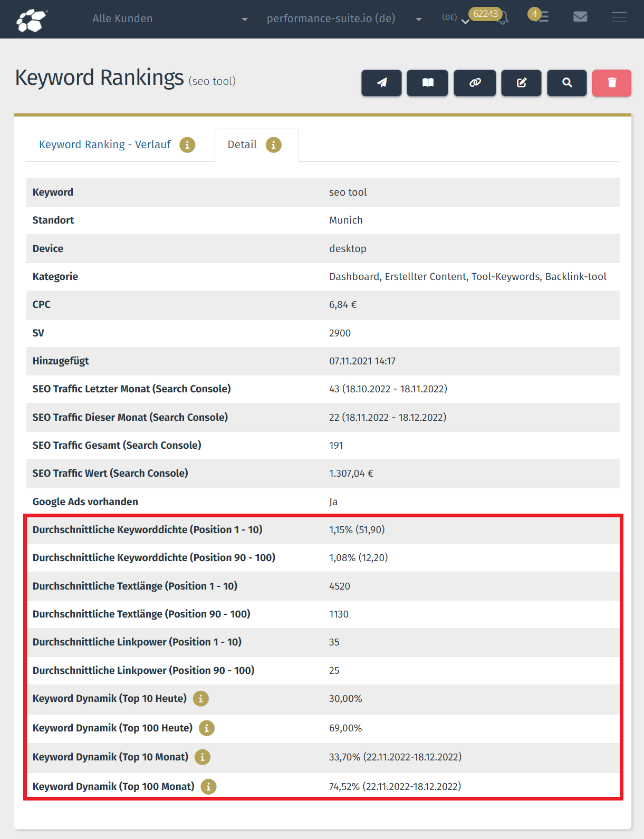Click '33,70% (22.11.2022-18.12.2022)' value

click(395, 757)
